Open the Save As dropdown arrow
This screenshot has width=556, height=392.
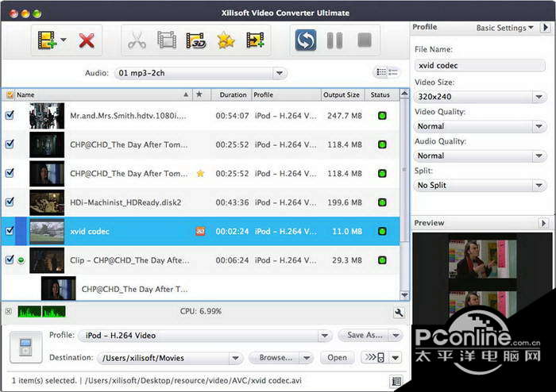coord(396,335)
